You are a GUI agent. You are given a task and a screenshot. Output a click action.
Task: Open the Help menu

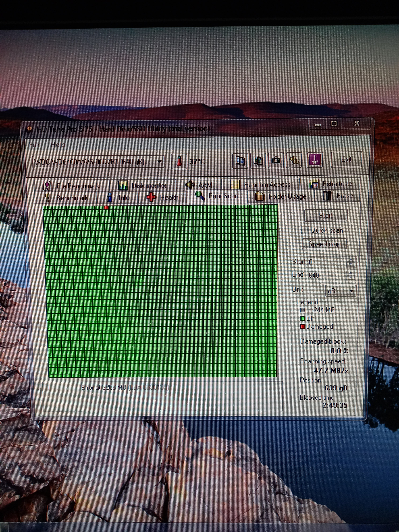57,145
